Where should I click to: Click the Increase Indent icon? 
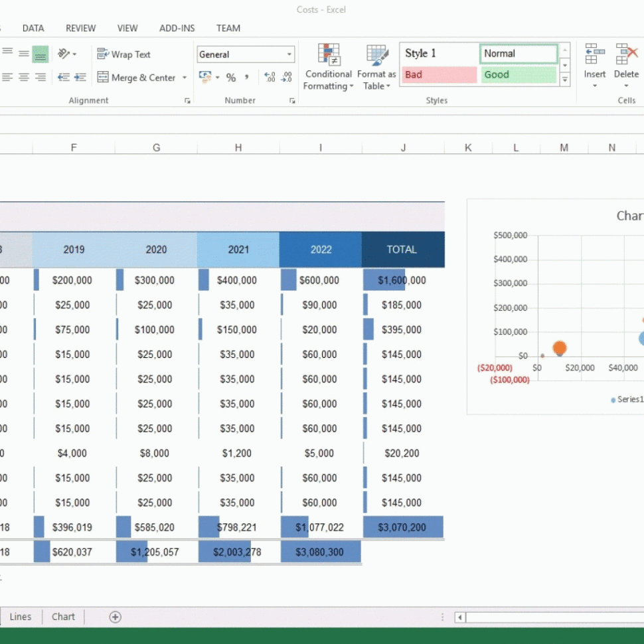coord(80,78)
